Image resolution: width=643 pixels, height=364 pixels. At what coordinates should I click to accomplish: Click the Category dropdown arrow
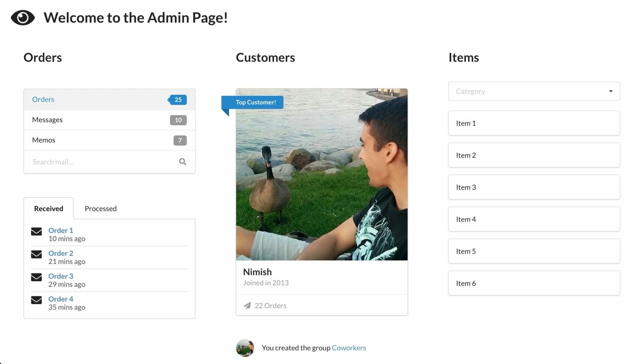[611, 91]
